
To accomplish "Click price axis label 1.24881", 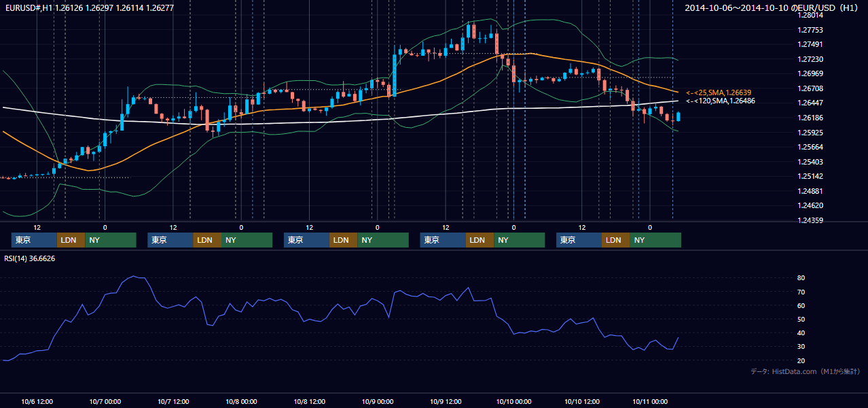I will tap(810, 191).
